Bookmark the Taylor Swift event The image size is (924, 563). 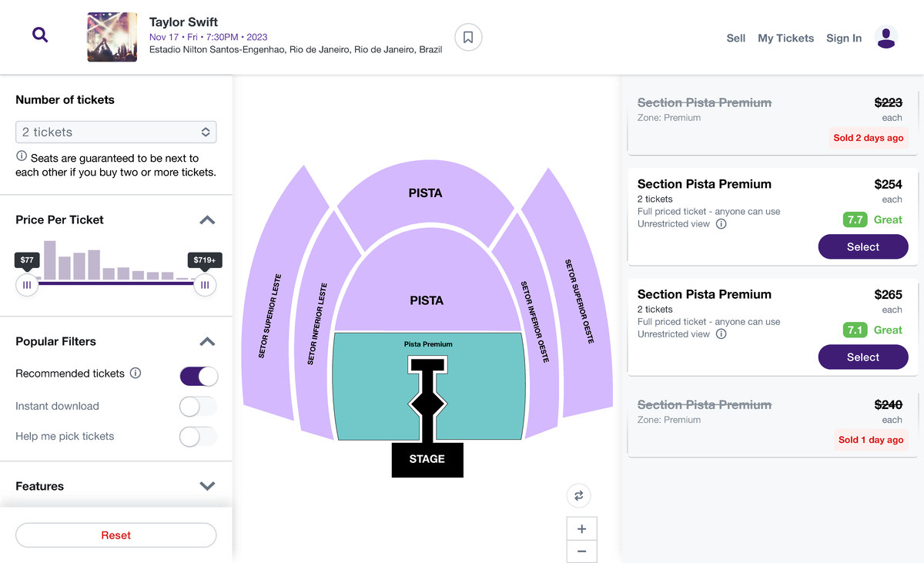point(468,37)
